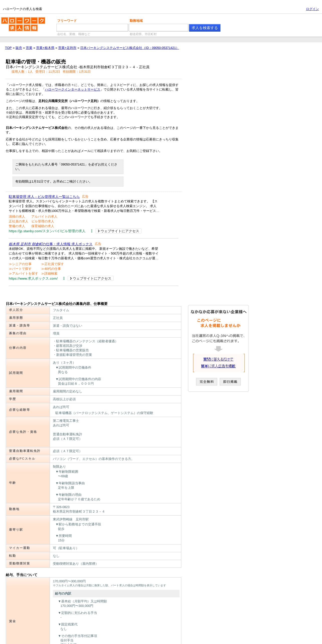The height and width of the screenshot is (644, 322).
Task: Click the 求人区分 フルタイム cell
Action: 115,310
